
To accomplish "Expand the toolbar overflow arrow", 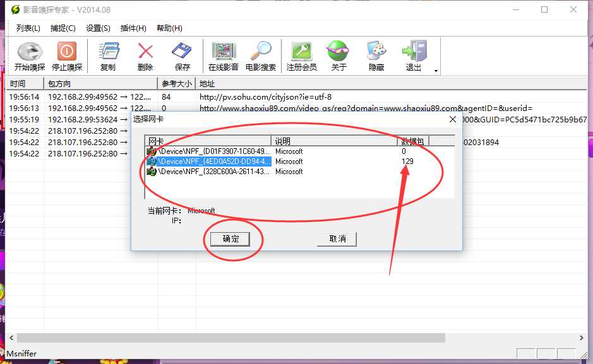I will (x=436, y=71).
